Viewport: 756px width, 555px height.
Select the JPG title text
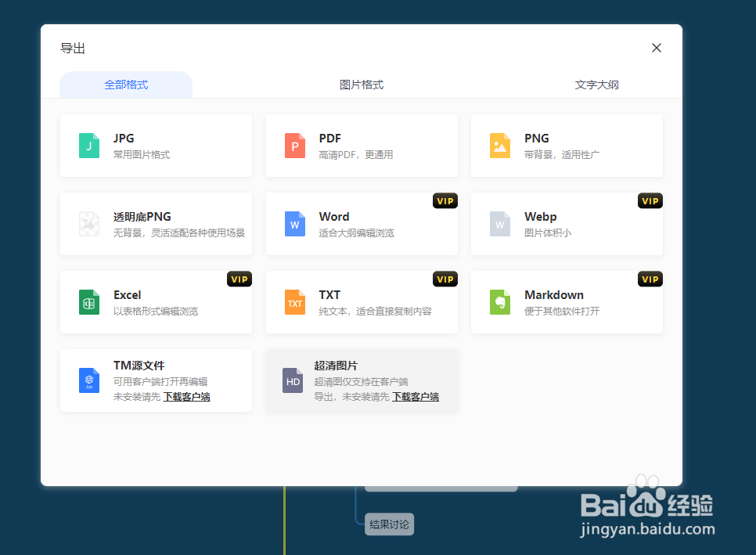124,139
